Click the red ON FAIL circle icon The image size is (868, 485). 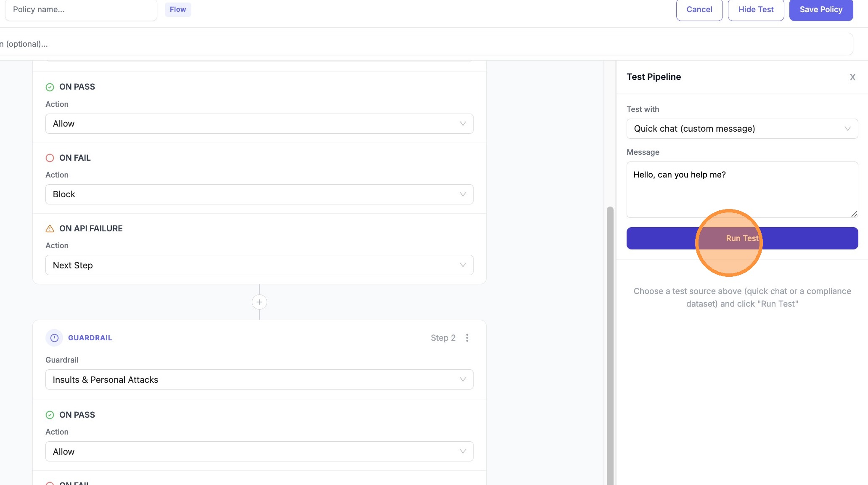pos(50,158)
